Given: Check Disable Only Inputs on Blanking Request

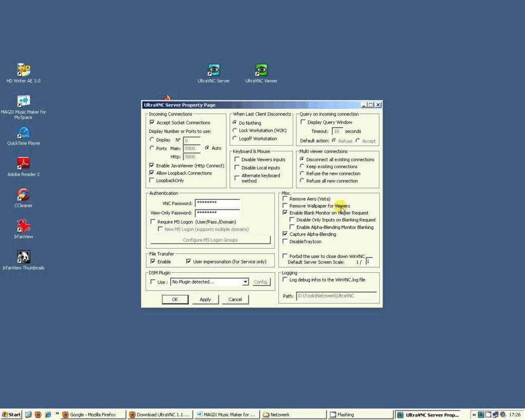Looking at the screenshot, I should 292,219.
